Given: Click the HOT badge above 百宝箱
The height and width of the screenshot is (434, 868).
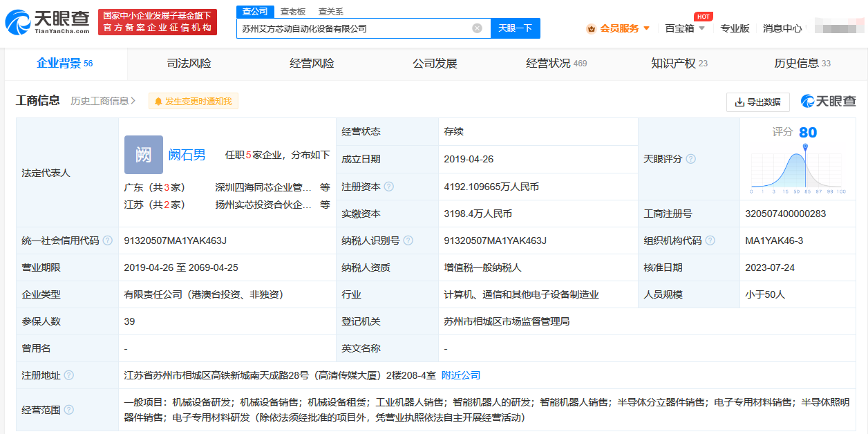Looking at the screenshot, I should [x=703, y=17].
